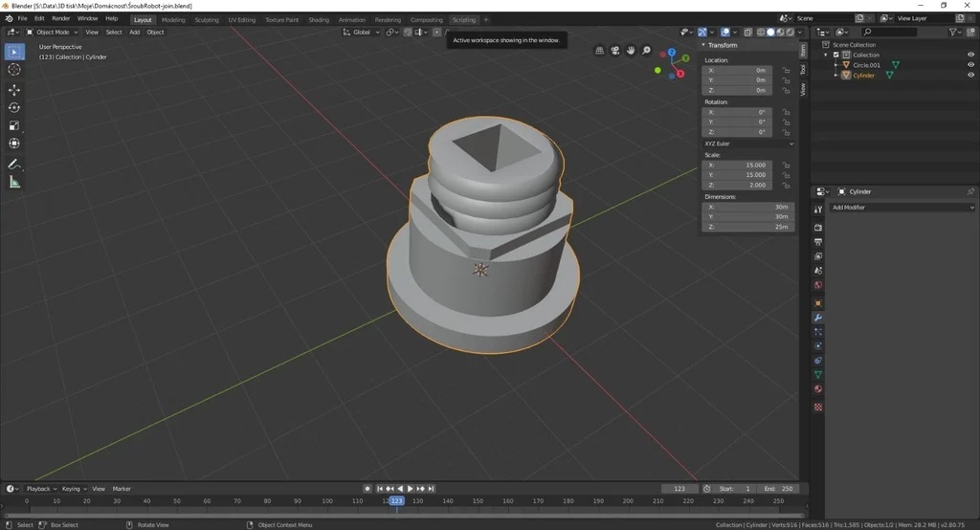Open the viewport shading options dropdown
Screen dimensions: 980x530
pos(800,32)
